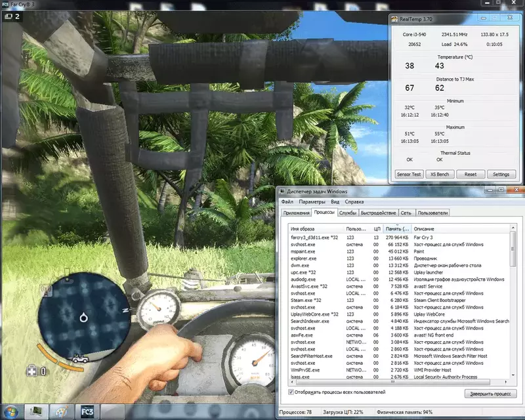Click the Task Manager title bar icon
Image resolution: width=525 pixels, height=420 pixels.
click(x=282, y=191)
